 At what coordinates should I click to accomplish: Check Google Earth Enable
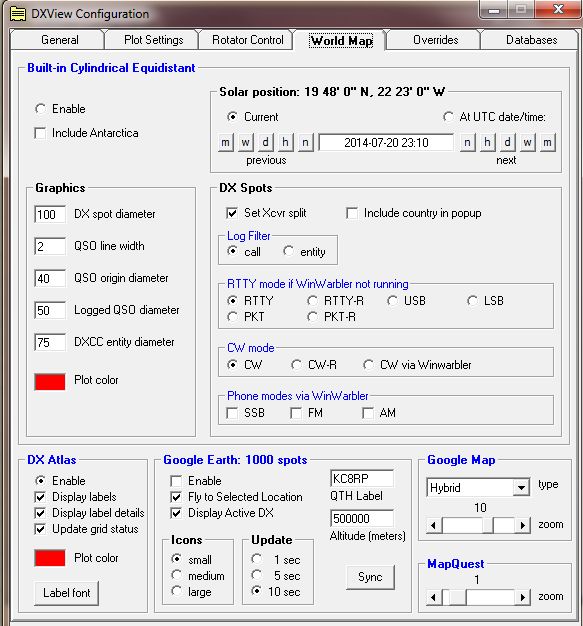[x=176, y=481]
